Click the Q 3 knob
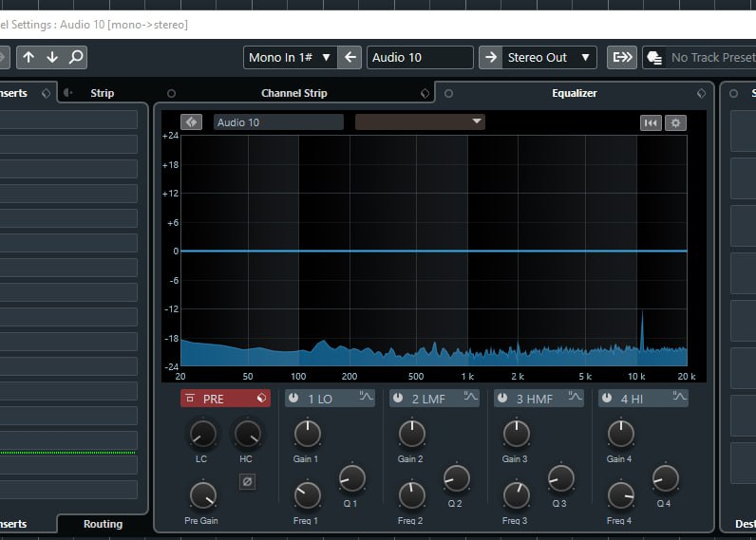The image size is (756, 540). [x=560, y=478]
